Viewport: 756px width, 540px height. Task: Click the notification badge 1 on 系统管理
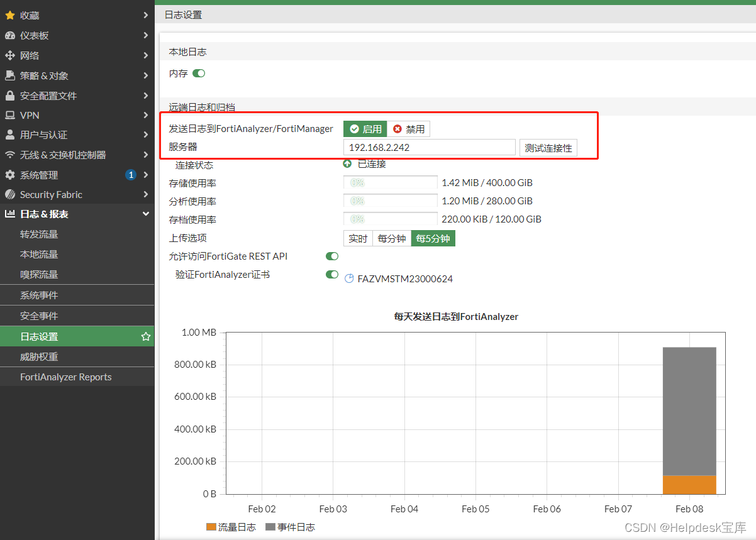(131, 175)
